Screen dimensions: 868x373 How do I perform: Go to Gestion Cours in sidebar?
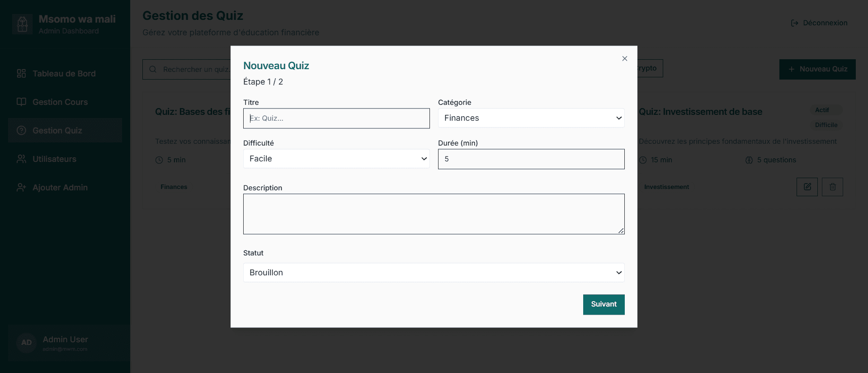tap(65, 102)
